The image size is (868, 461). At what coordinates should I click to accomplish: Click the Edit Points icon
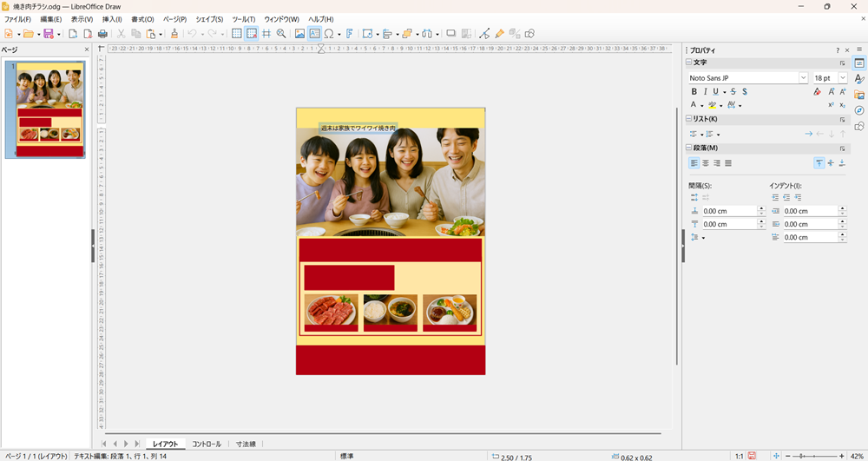point(484,34)
